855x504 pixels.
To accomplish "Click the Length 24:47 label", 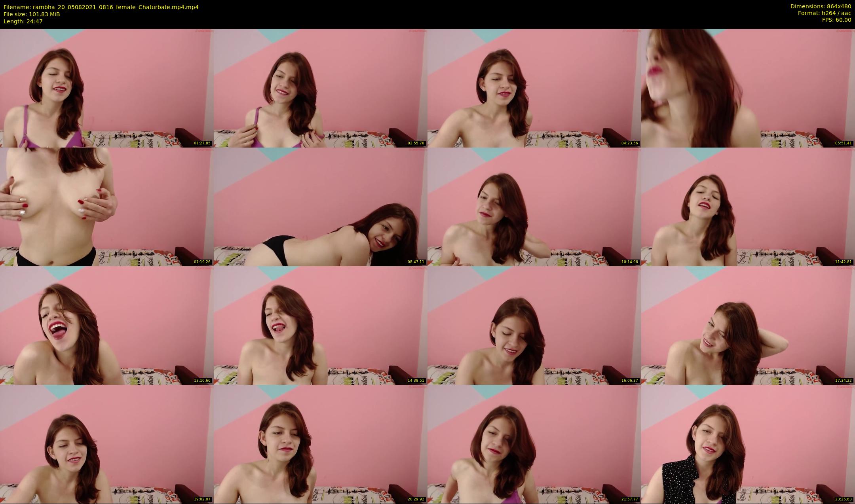I will tap(23, 21).
